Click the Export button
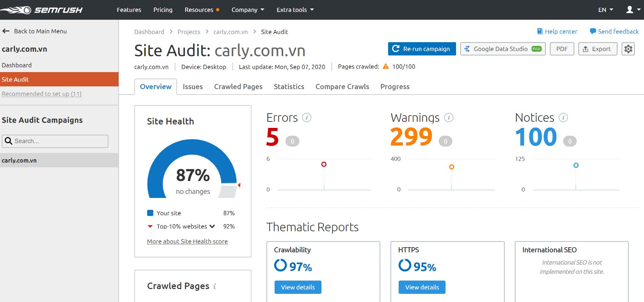The height and width of the screenshot is (302, 644). [x=598, y=49]
